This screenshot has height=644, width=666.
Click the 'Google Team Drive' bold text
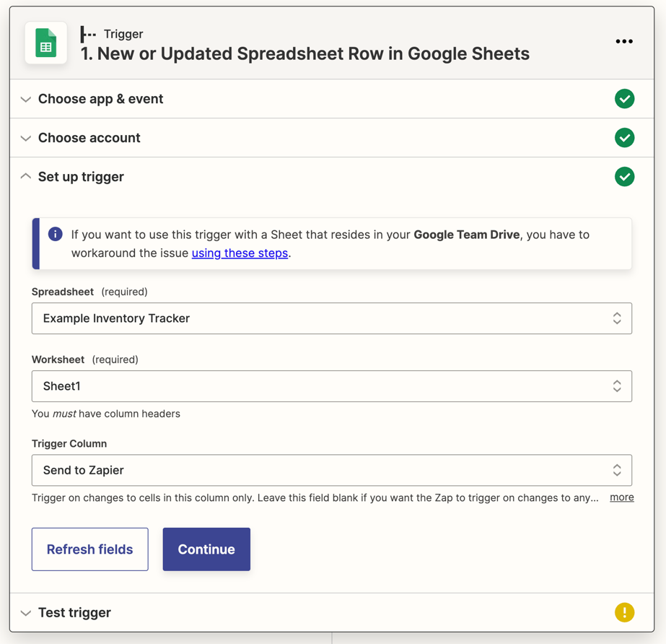(x=467, y=235)
